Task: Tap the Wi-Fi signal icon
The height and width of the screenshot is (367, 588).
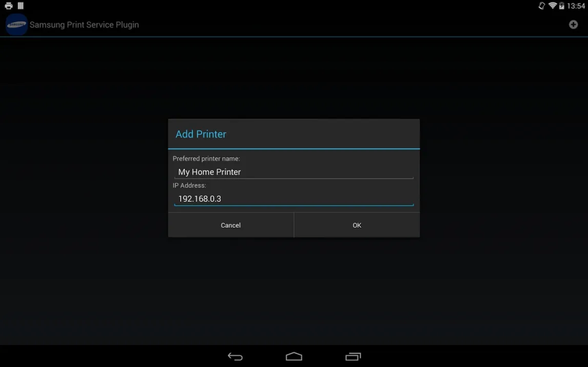Action: [553, 6]
